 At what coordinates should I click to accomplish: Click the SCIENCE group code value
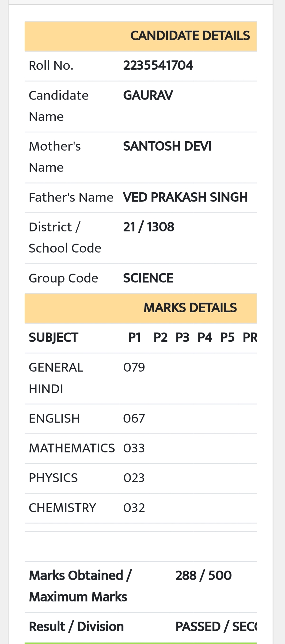(x=148, y=278)
